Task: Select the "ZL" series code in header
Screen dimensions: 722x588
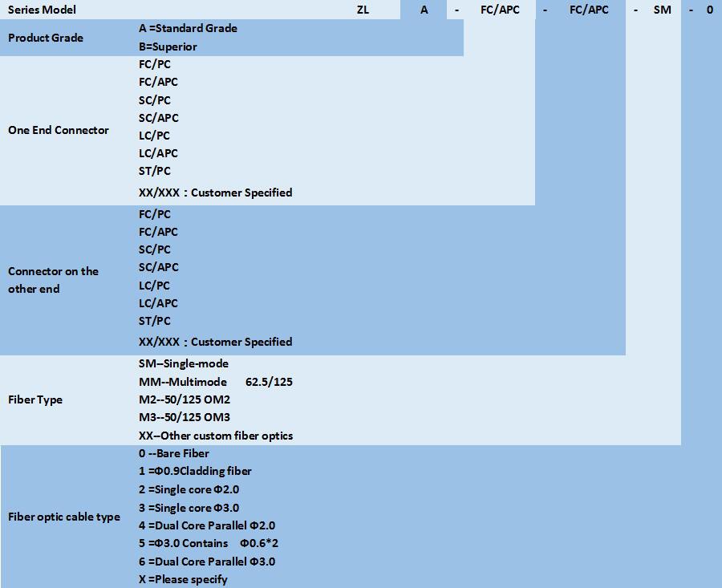Action: tap(363, 10)
